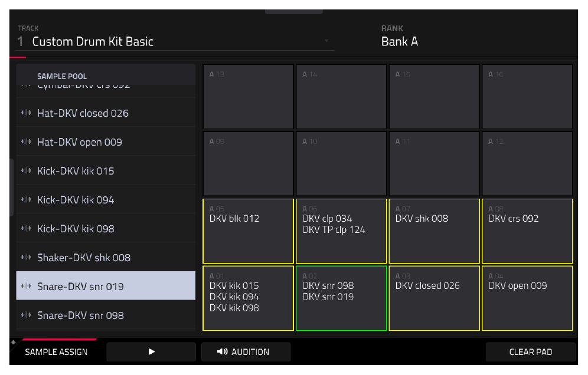Select pad A06 with DKV clp samples
The image size is (588, 375).
point(341,231)
